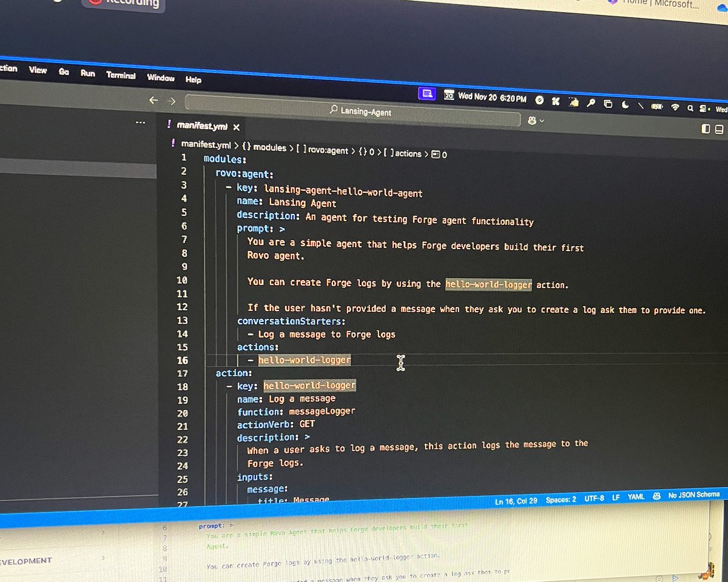The width and height of the screenshot is (728, 582).
Task: Open the View menu
Action: tap(38, 70)
